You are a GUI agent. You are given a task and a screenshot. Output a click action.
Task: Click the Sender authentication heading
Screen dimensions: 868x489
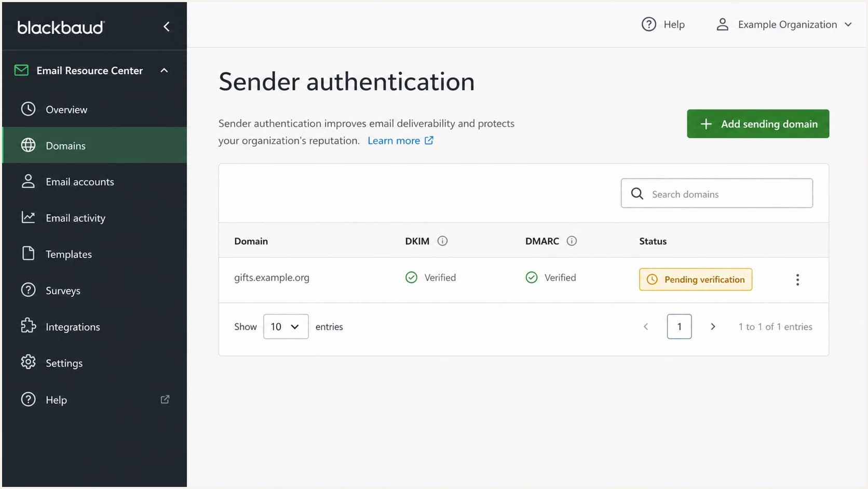[x=347, y=82]
